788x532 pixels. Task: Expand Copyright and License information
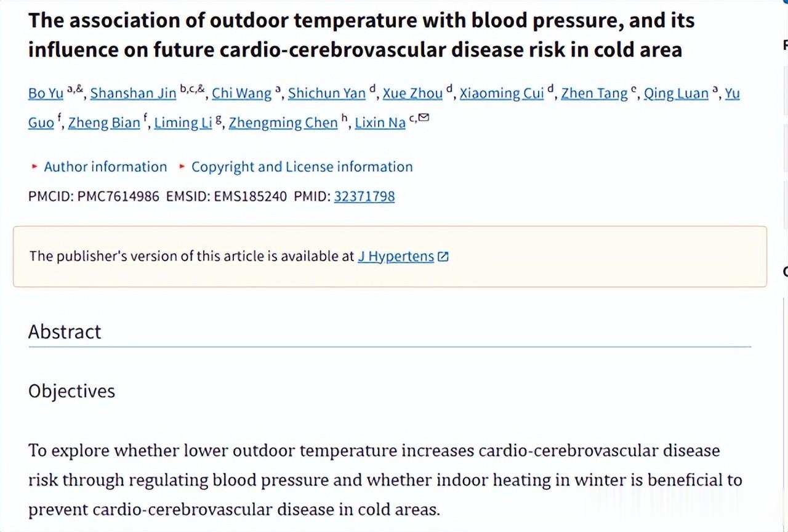click(302, 167)
